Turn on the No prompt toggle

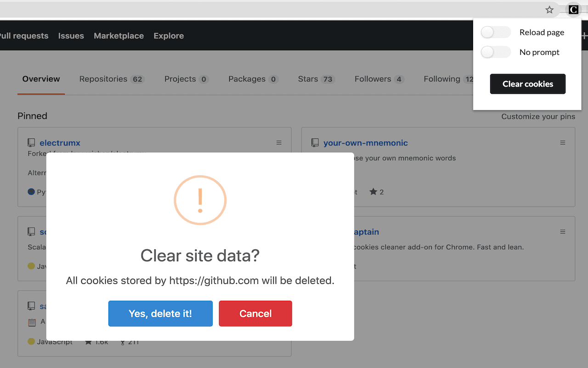(495, 52)
